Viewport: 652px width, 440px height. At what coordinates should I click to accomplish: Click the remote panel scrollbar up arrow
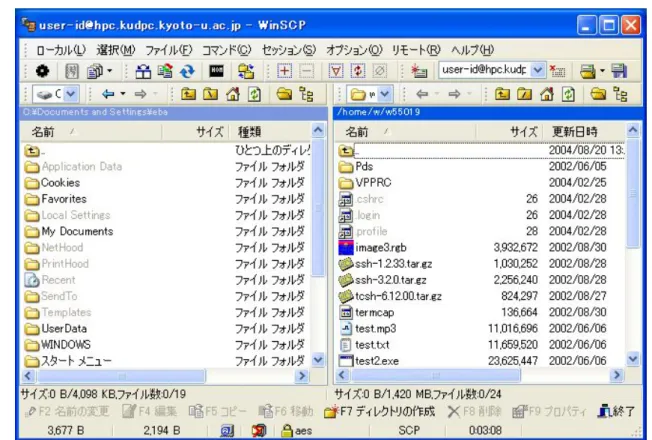pos(633,130)
